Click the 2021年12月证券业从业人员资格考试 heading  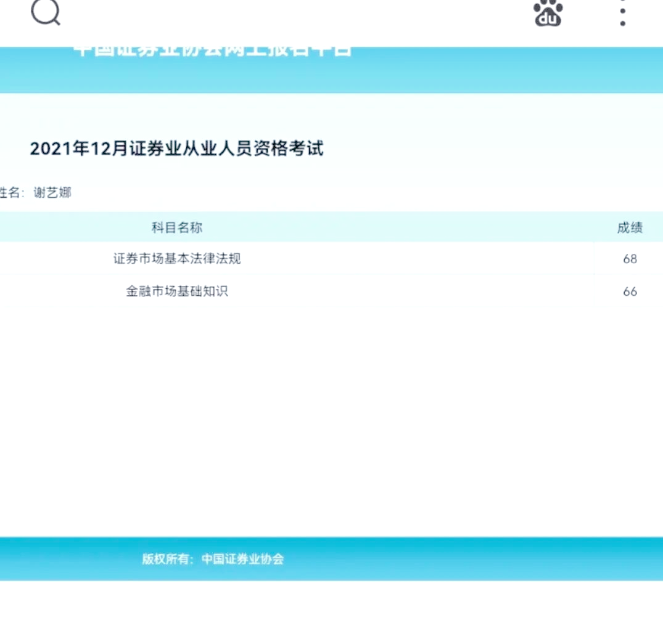coord(178,149)
